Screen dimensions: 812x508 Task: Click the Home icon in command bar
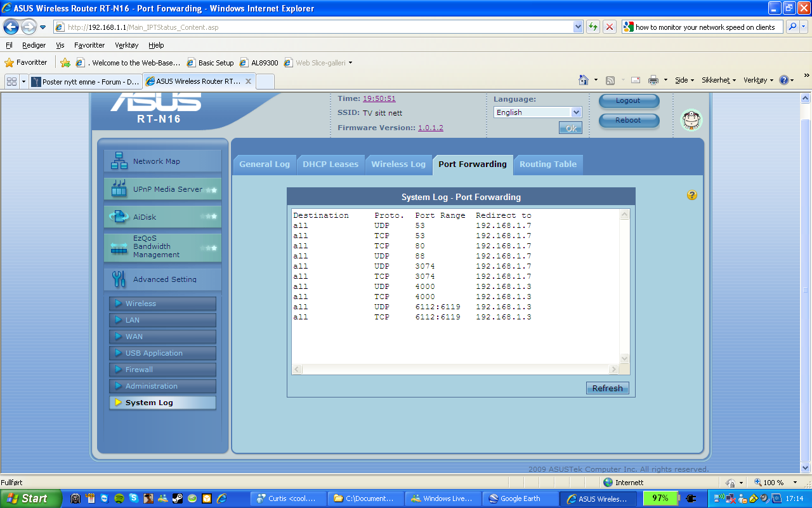584,80
